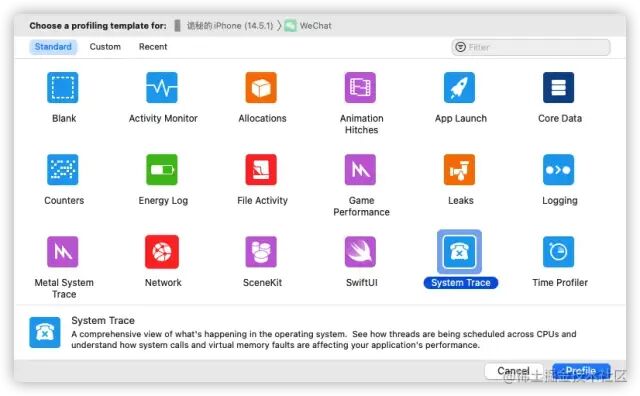Choose the Time Profiler template icon
This screenshot has height=396, width=640.
[558, 251]
